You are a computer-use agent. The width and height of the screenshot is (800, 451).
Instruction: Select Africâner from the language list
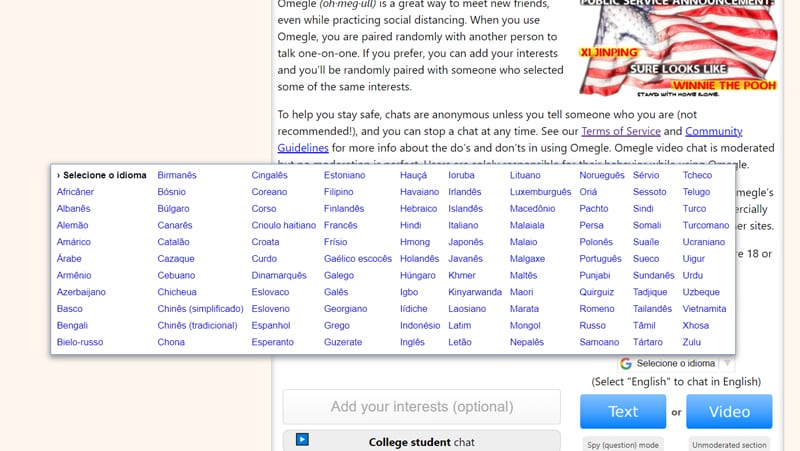(x=75, y=192)
